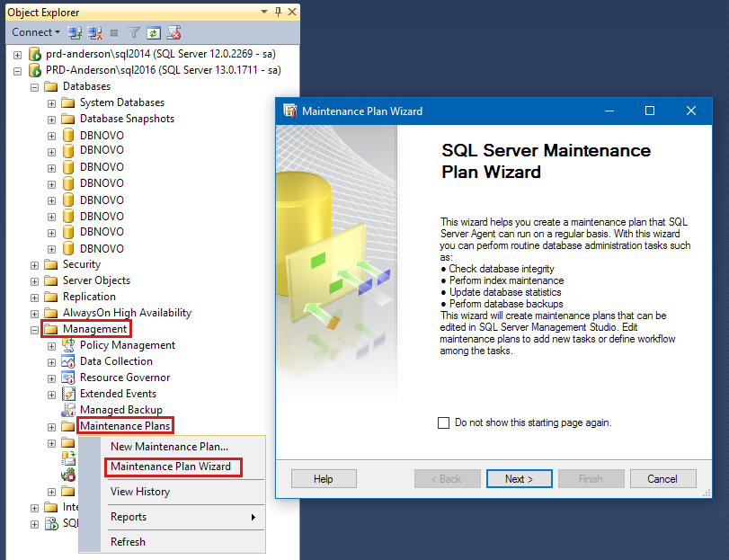Click the Databases folder icon
This screenshot has height=560, width=729.
click(x=50, y=86)
